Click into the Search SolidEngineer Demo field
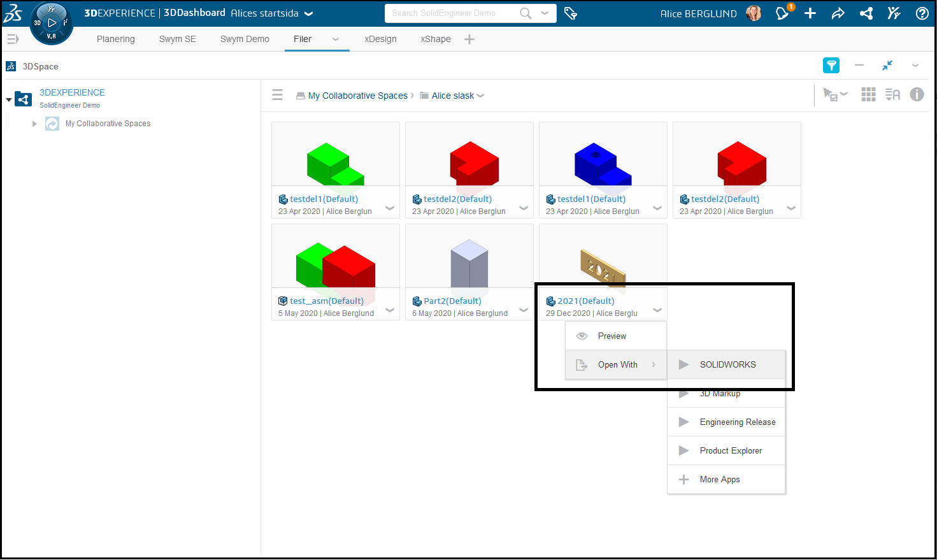937x560 pixels. pyautogui.click(x=452, y=13)
